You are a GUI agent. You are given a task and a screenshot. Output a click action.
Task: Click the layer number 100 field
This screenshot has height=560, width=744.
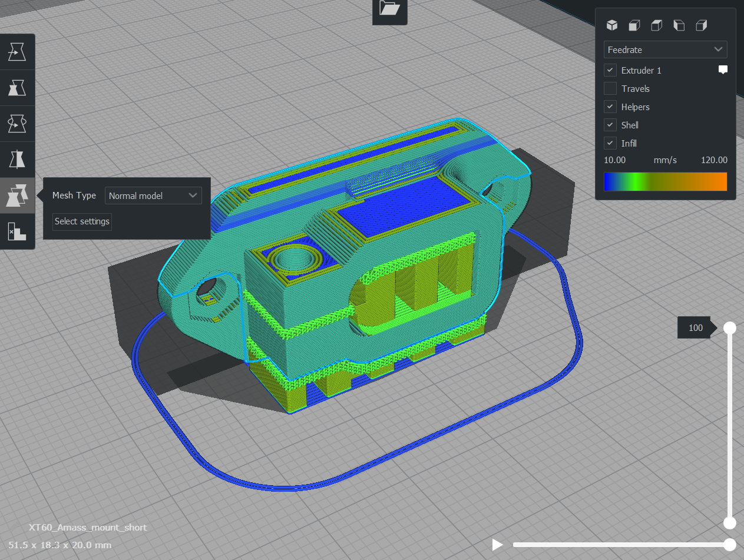[x=695, y=328]
